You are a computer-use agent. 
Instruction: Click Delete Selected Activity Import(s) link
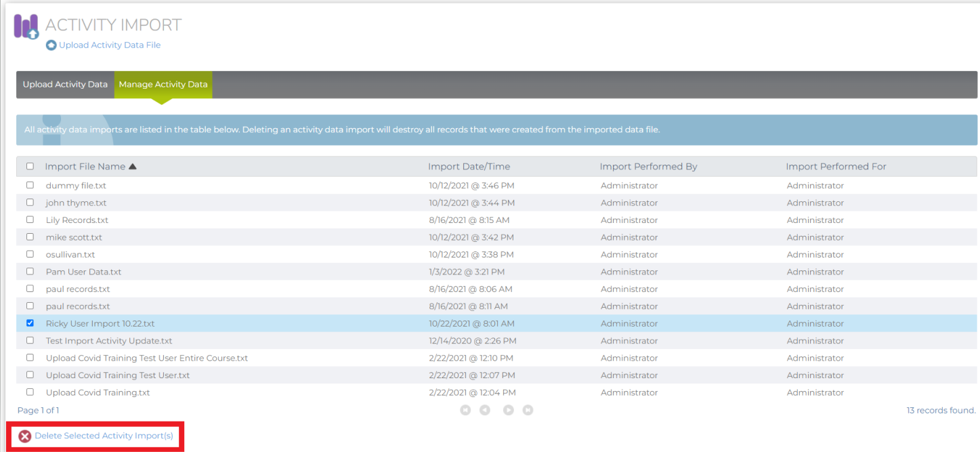click(104, 436)
